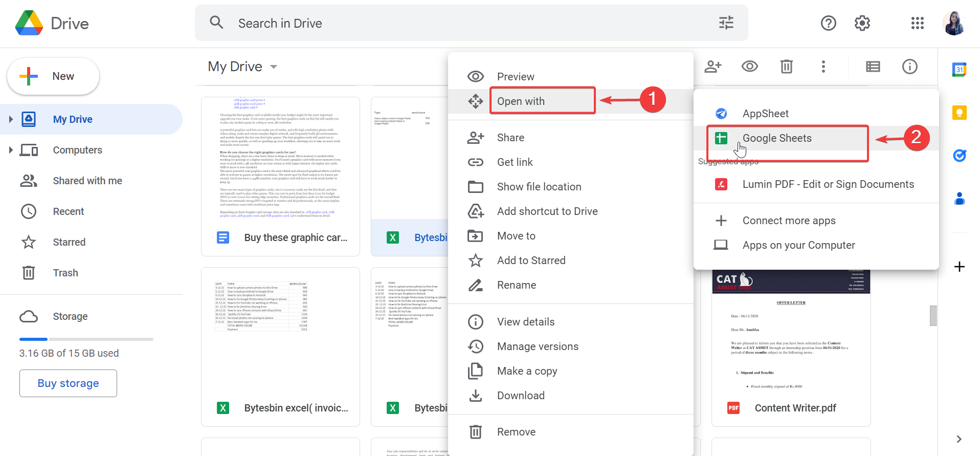Open Recent files
This screenshot has width=980, height=456.
91,211
